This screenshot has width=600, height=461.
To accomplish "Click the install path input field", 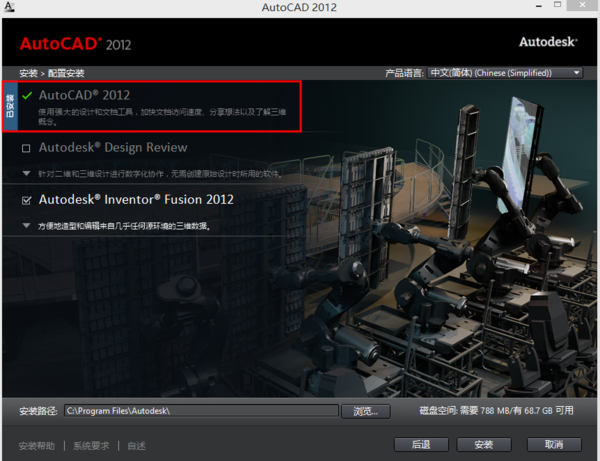I will tap(201, 411).
